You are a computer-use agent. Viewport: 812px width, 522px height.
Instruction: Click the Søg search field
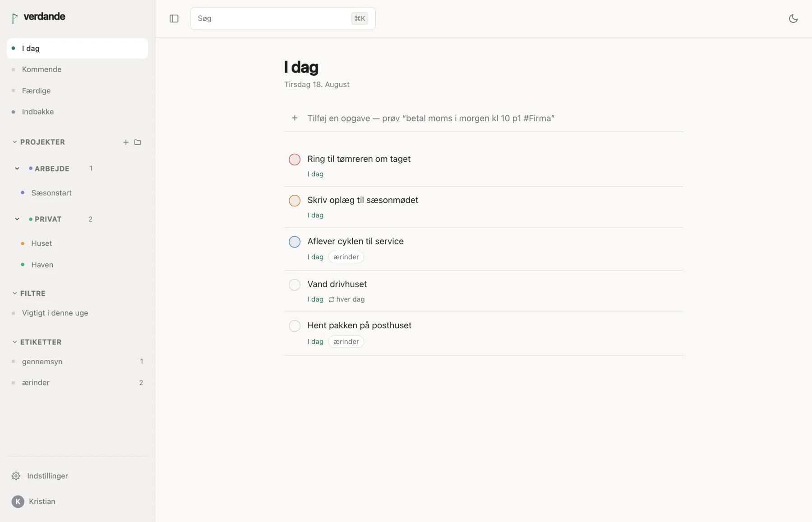click(x=283, y=18)
